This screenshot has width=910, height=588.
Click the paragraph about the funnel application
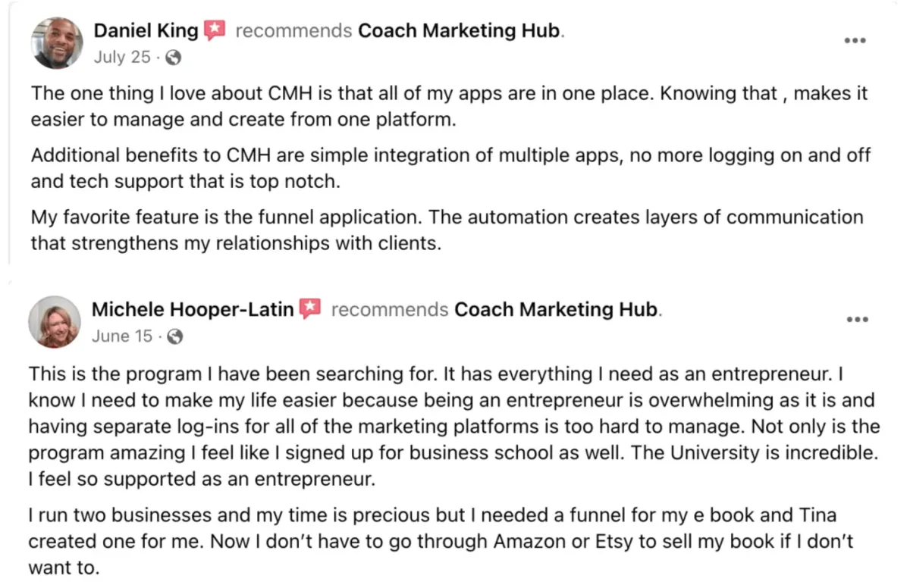tap(447, 230)
